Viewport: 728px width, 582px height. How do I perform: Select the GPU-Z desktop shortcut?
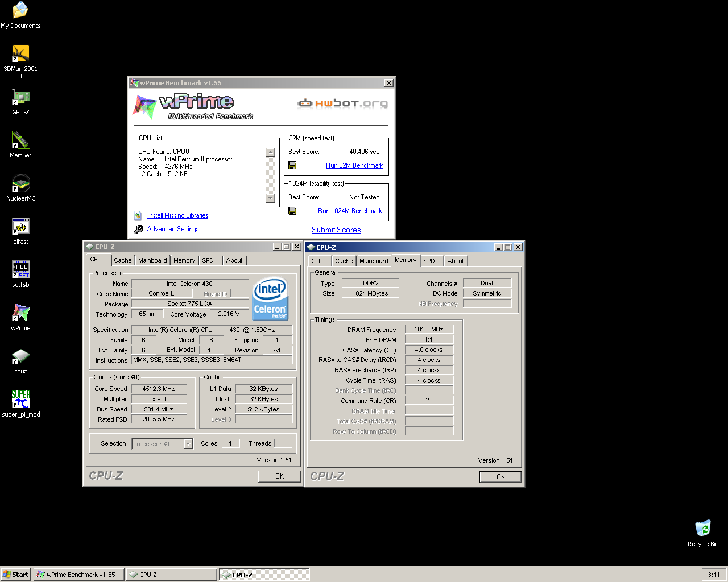point(20,102)
